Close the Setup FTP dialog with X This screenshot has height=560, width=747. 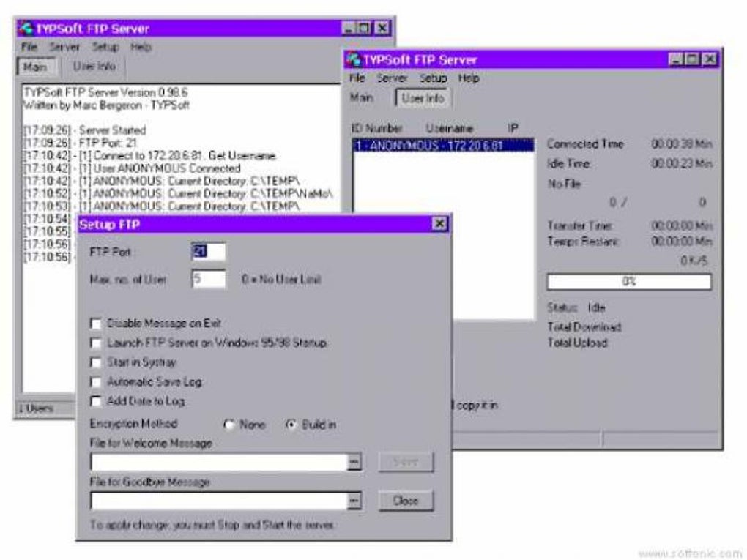439,223
